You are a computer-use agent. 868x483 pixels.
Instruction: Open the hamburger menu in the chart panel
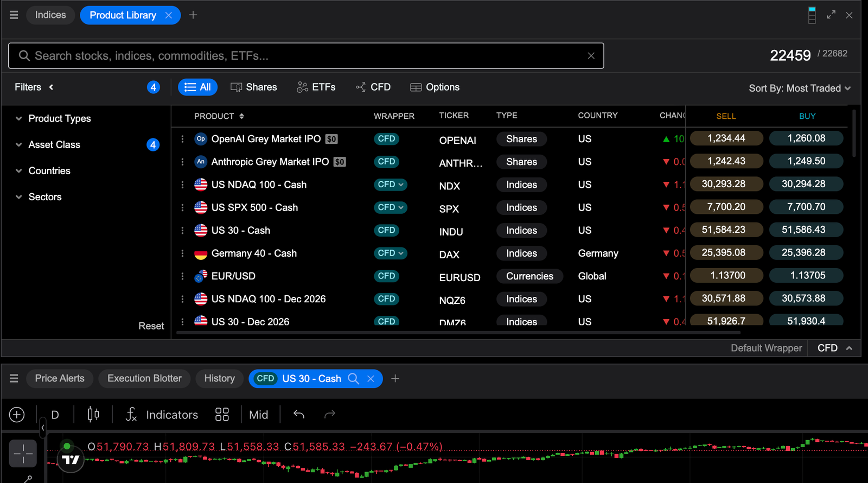14,378
